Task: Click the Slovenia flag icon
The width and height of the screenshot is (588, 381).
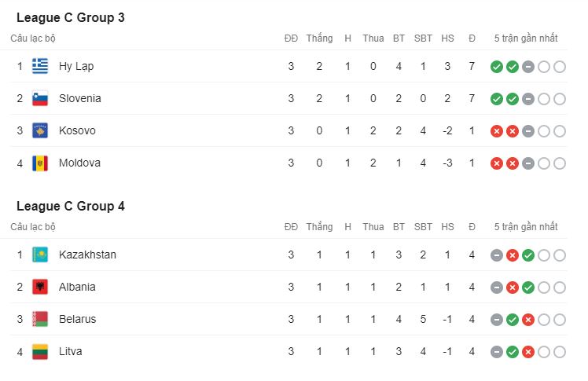Action: [x=40, y=98]
